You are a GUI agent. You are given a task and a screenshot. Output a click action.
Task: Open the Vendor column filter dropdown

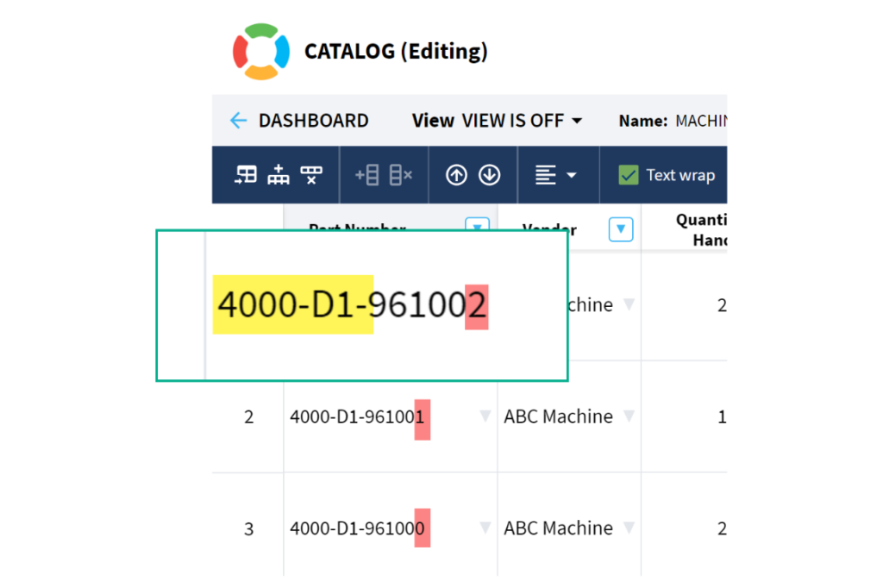(x=621, y=229)
